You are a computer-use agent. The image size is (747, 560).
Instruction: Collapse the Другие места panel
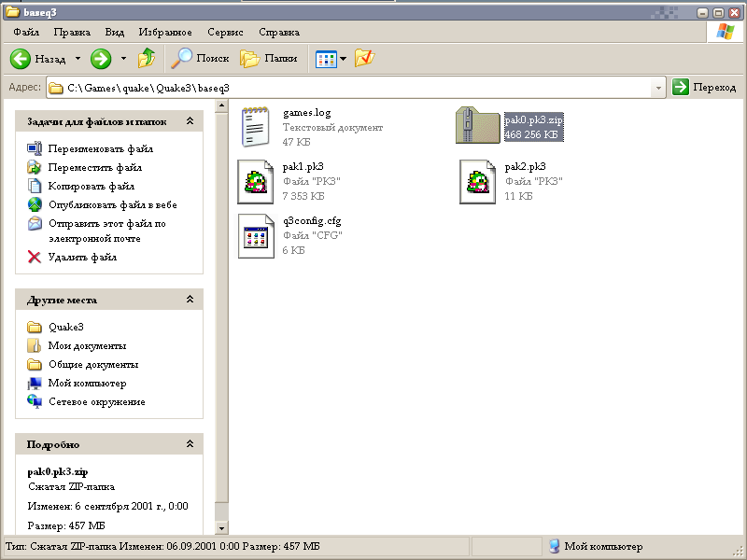tap(190, 299)
